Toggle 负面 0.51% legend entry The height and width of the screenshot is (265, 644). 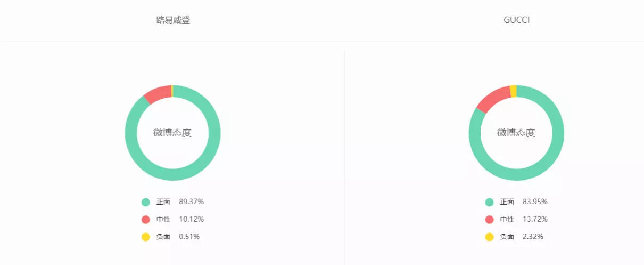coord(171,237)
